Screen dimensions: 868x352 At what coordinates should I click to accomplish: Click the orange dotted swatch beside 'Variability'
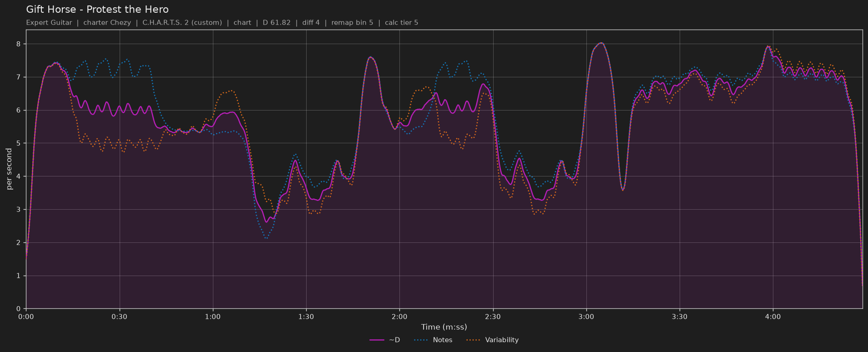[474, 340]
